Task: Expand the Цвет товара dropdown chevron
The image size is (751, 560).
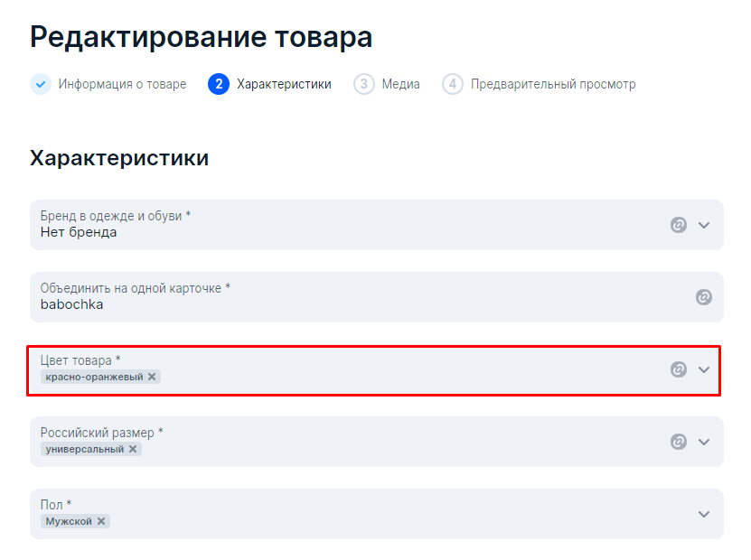Action: tap(704, 369)
